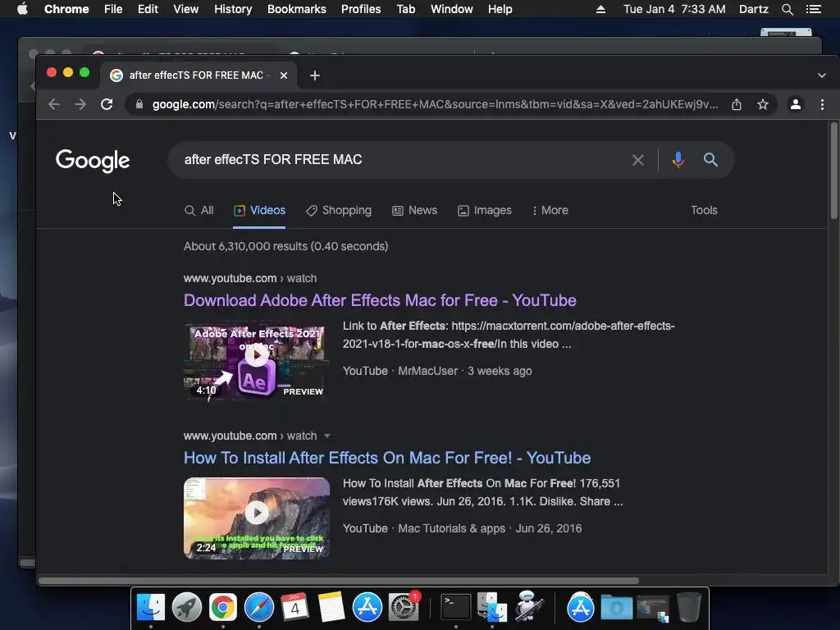Clear the search box with the X icon
Screen dimensions: 840x630
point(637,160)
